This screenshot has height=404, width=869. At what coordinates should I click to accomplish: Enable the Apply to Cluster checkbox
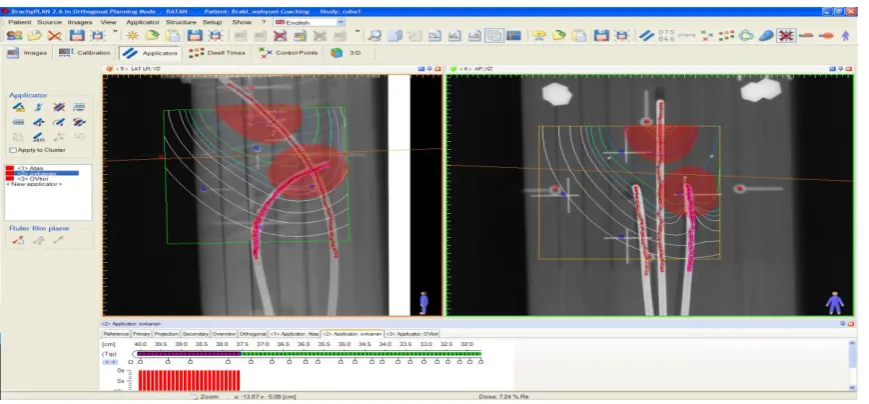coord(13,150)
